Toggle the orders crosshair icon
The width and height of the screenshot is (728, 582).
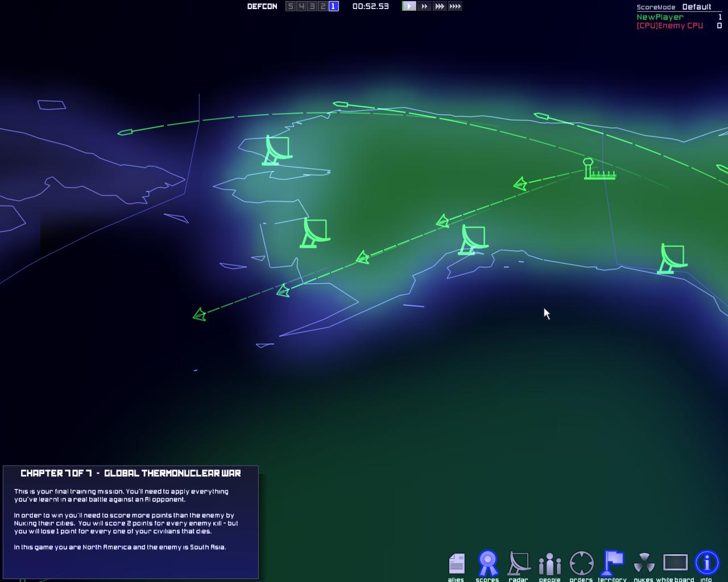pos(581,563)
